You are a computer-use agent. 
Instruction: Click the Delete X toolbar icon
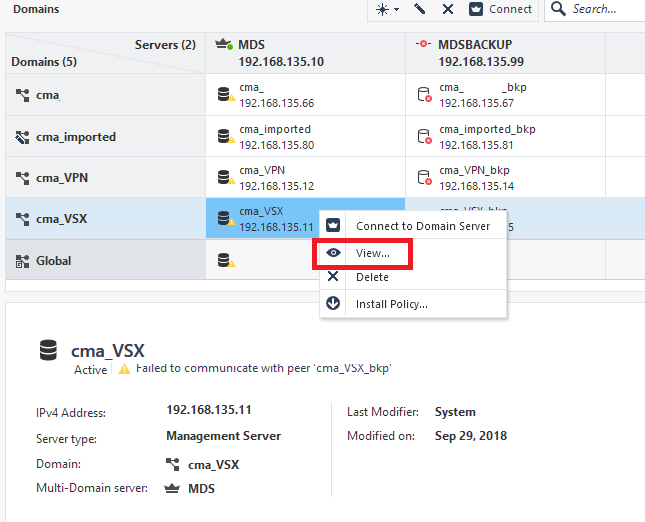click(448, 9)
